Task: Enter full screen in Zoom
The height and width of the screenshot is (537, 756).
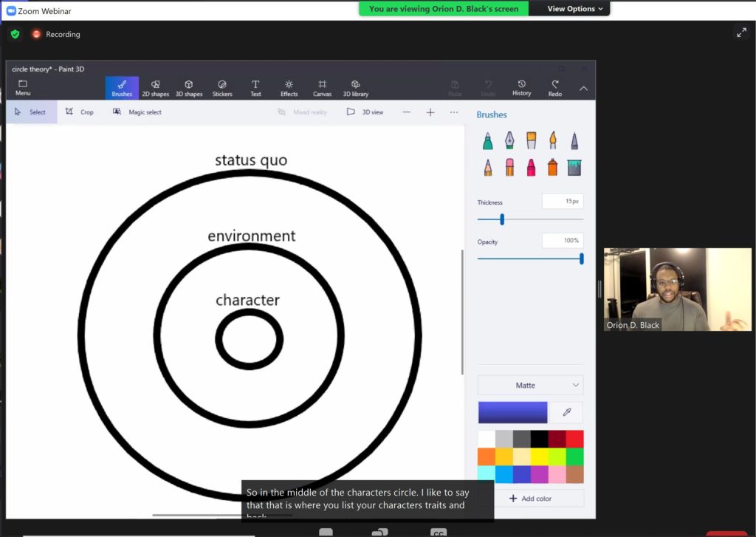Action: [x=741, y=33]
